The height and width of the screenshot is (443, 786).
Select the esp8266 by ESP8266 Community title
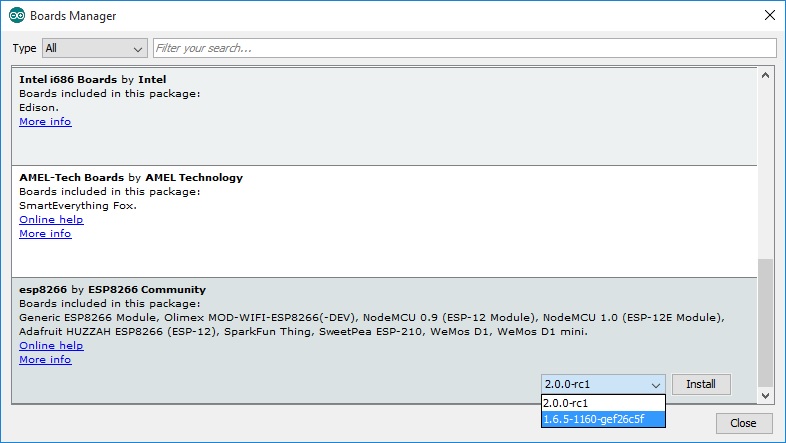(112, 290)
